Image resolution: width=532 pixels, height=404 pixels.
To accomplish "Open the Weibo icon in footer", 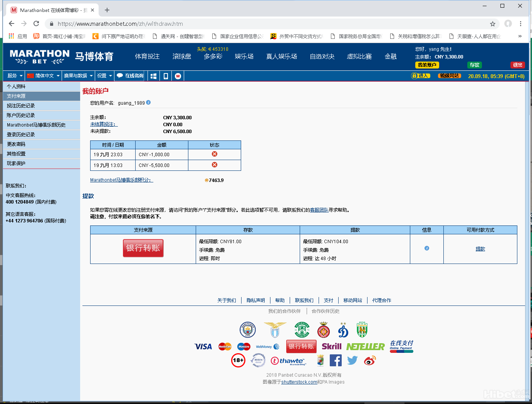I will pos(370,361).
